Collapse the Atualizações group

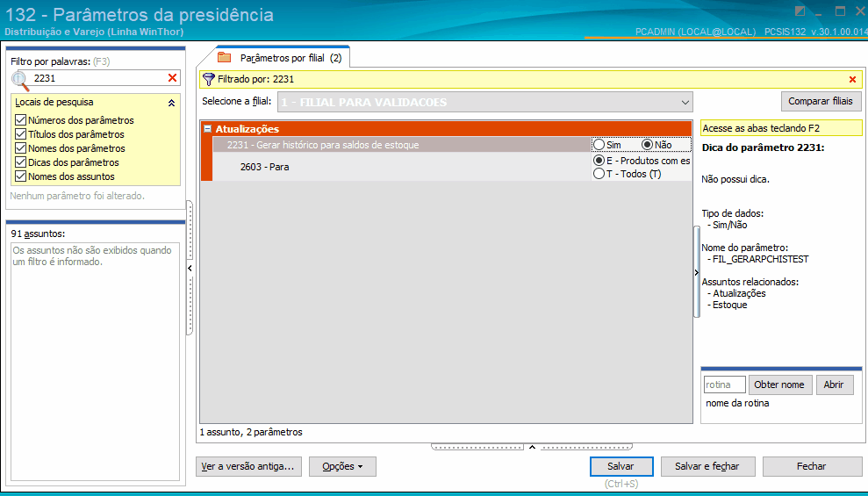[x=208, y=128]
